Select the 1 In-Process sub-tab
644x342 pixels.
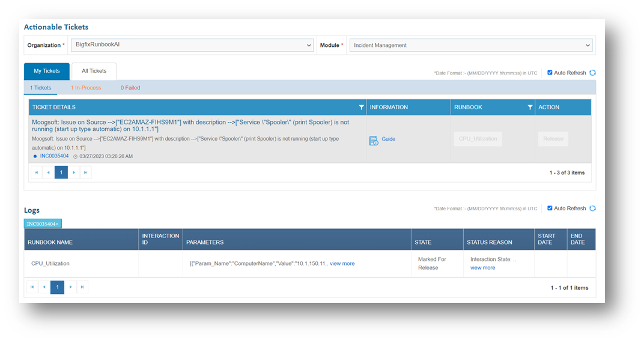86,88
